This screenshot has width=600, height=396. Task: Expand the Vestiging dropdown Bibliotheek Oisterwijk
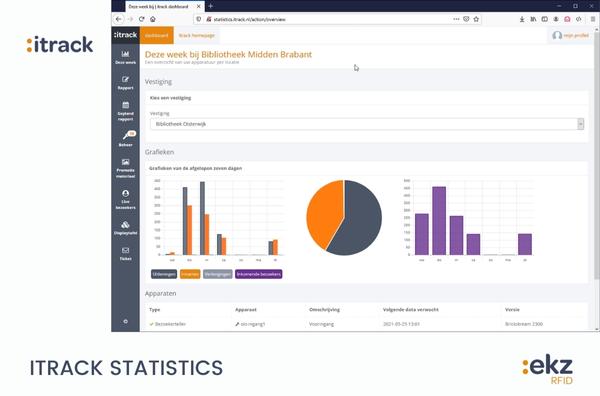coord(367,124)
